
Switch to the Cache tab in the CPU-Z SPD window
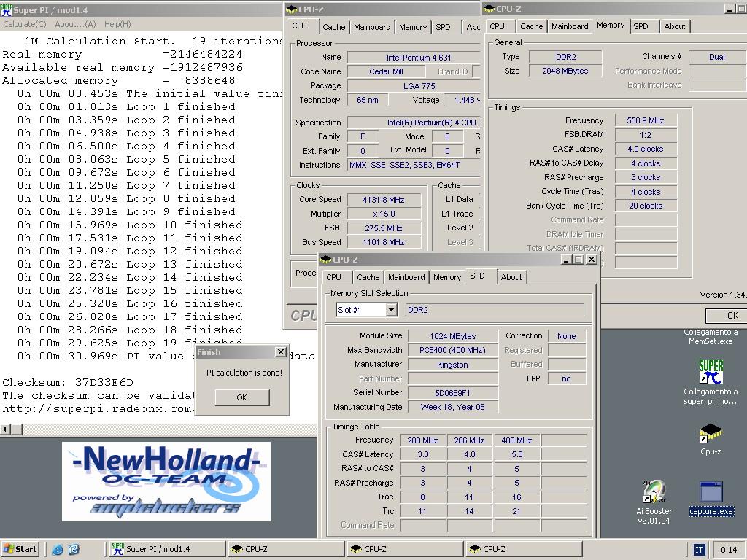pyautogui.click(x=368, y=277)
